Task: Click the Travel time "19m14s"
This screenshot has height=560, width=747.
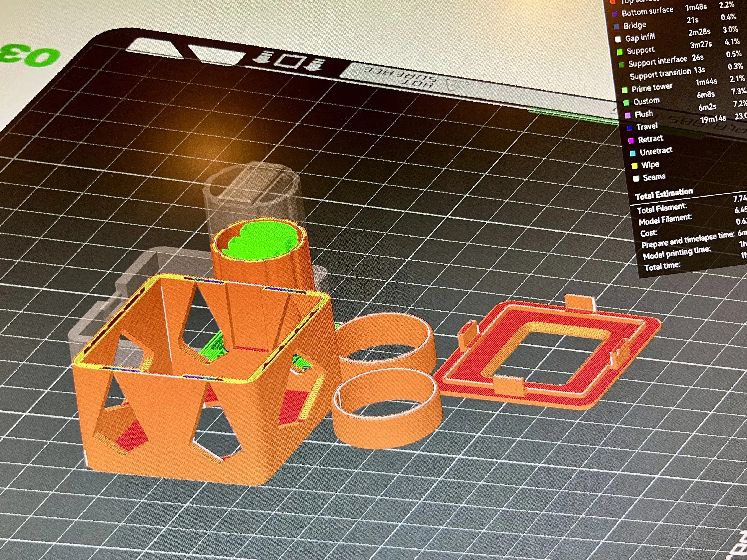Action: 713,119
